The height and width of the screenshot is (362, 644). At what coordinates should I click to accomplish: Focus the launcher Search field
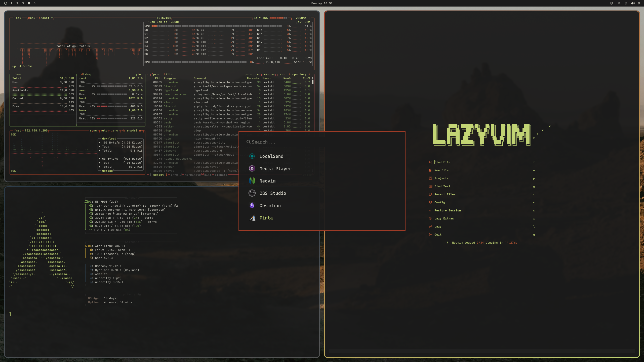(x=322, y=142)
